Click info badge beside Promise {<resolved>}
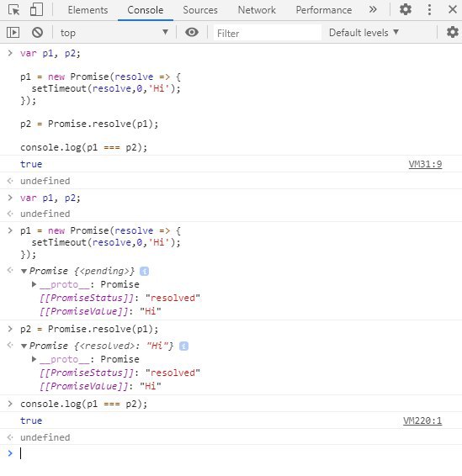The image size is (462, 476). [183, 346]
